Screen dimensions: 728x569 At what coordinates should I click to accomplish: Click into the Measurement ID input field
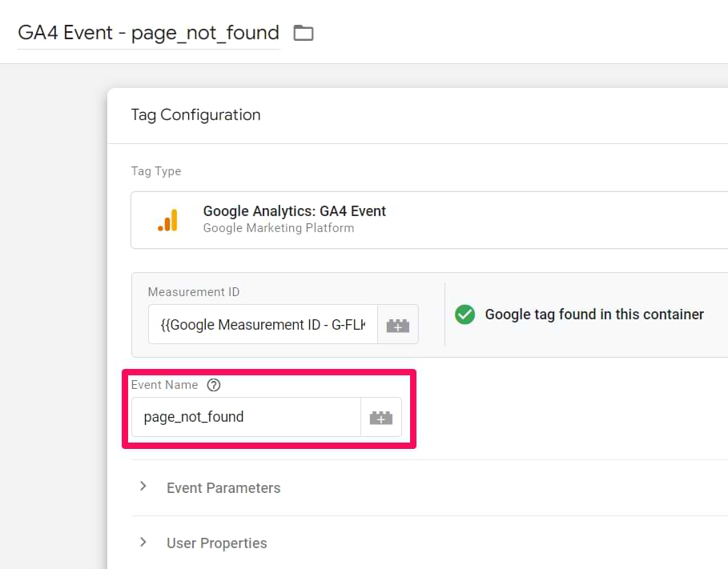point(263,324)
